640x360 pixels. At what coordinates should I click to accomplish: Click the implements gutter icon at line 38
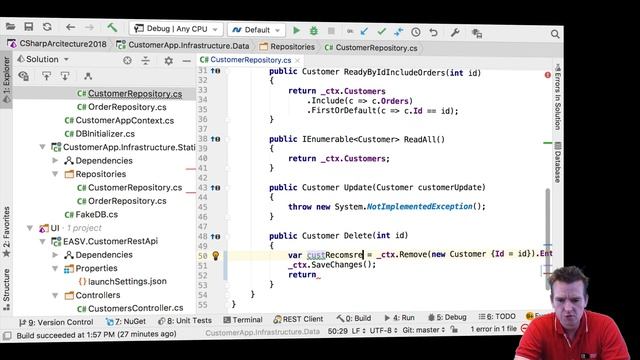pos(216,139)
